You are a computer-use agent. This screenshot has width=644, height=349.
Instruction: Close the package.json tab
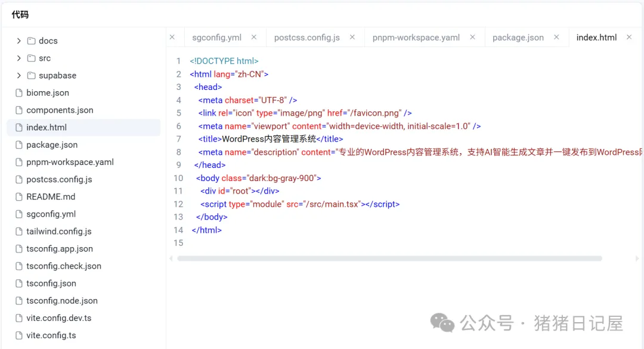(556, 37)
